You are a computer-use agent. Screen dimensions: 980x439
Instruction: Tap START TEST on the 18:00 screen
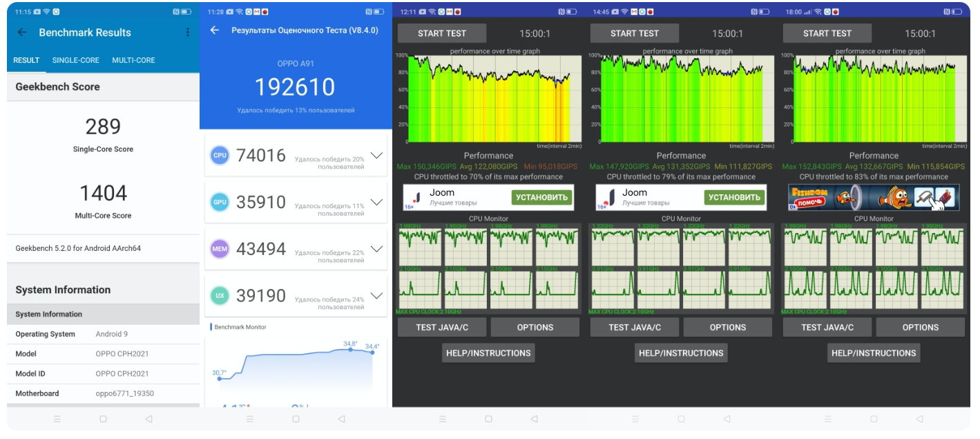827,33
